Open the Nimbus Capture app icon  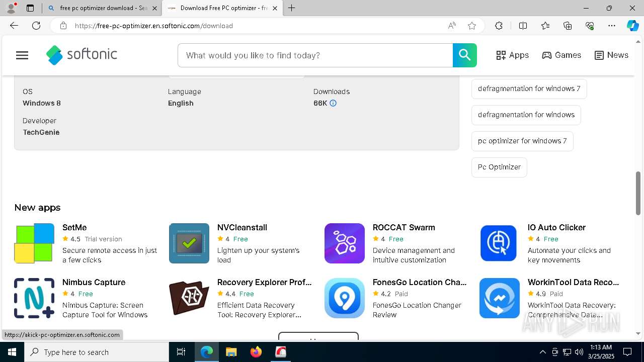tap(34, 298)
